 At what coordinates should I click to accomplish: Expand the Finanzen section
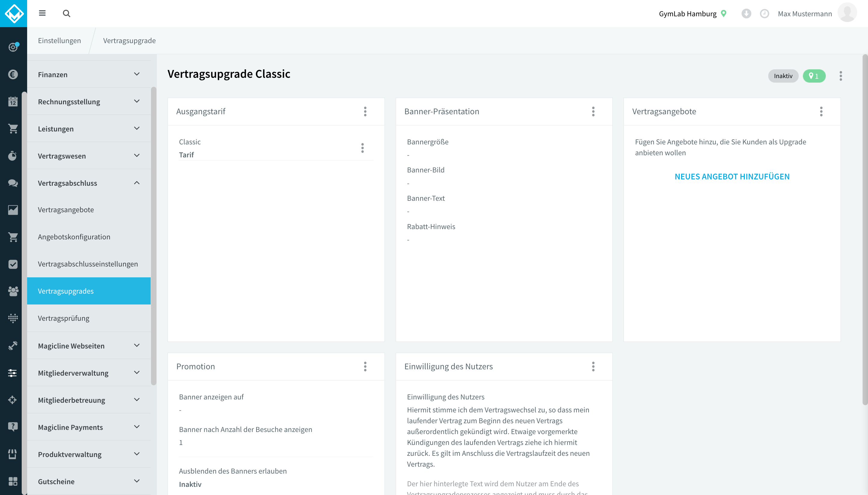(89, 74)
